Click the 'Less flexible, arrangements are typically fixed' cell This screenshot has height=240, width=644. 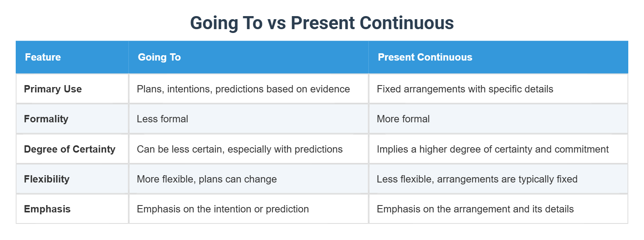pyautogui.click(x=477, y=179)
